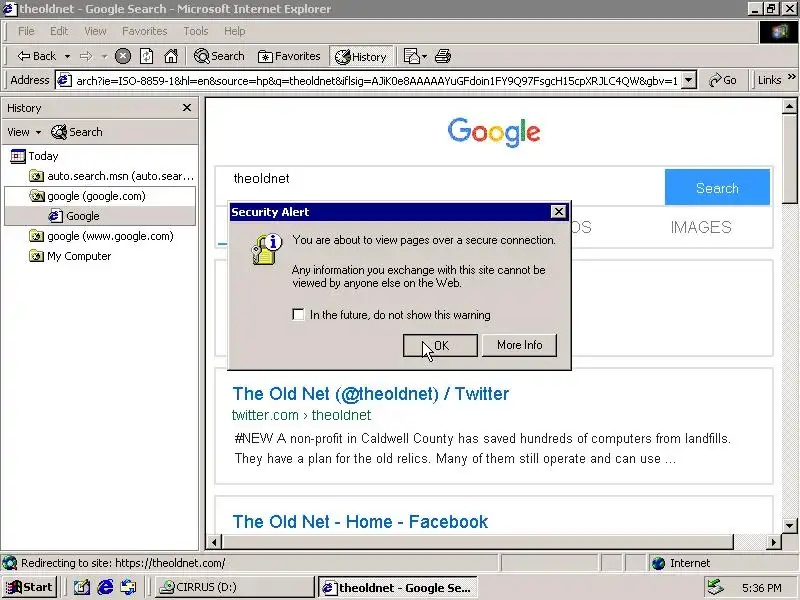Click the Google logo

coord(494,132)
